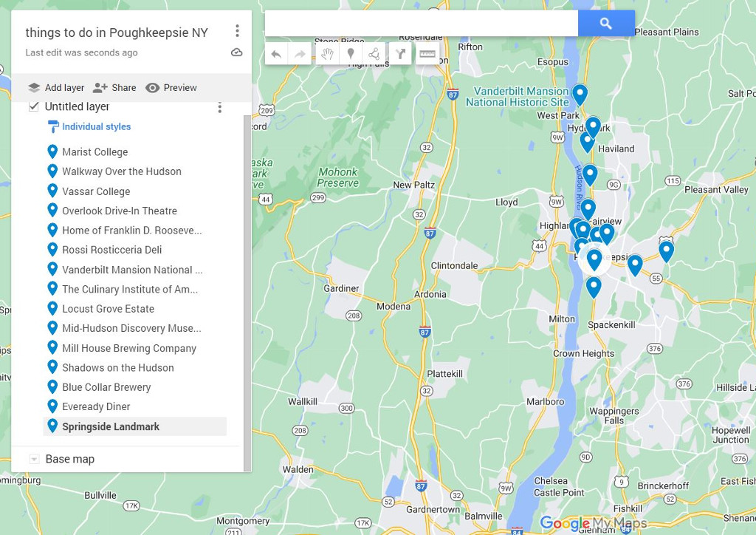Uncheck the Untitled layer checkbox
Image resolution: width=756 pixels, height=535 pixels.
33,106
